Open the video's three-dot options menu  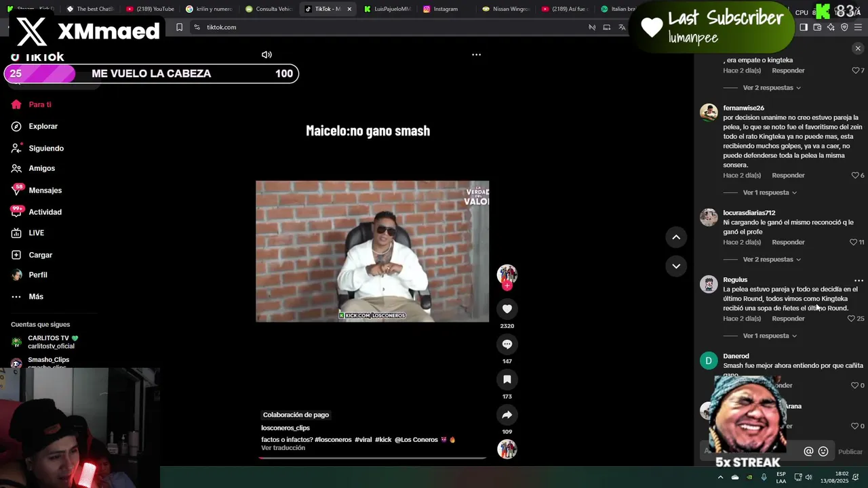[476, 55]
